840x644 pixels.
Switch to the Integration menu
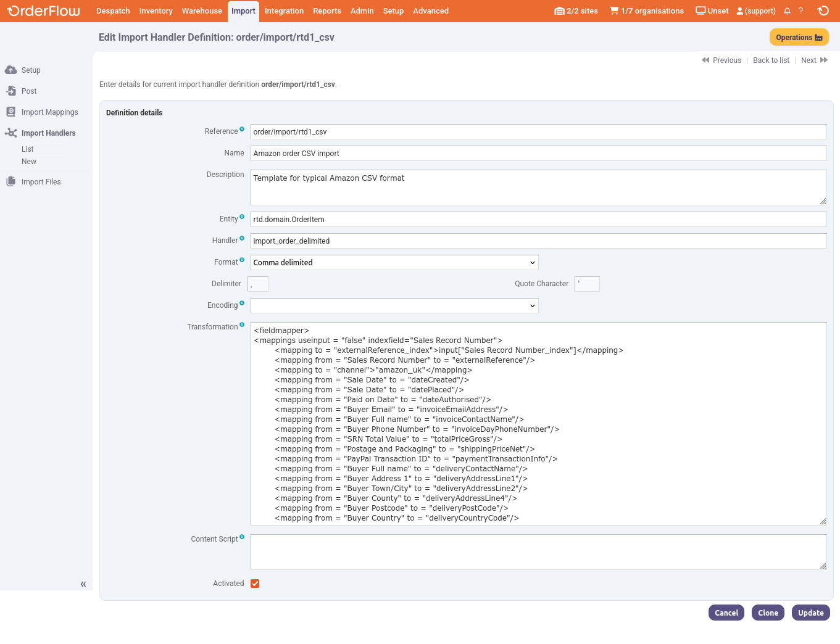(284, 10)
